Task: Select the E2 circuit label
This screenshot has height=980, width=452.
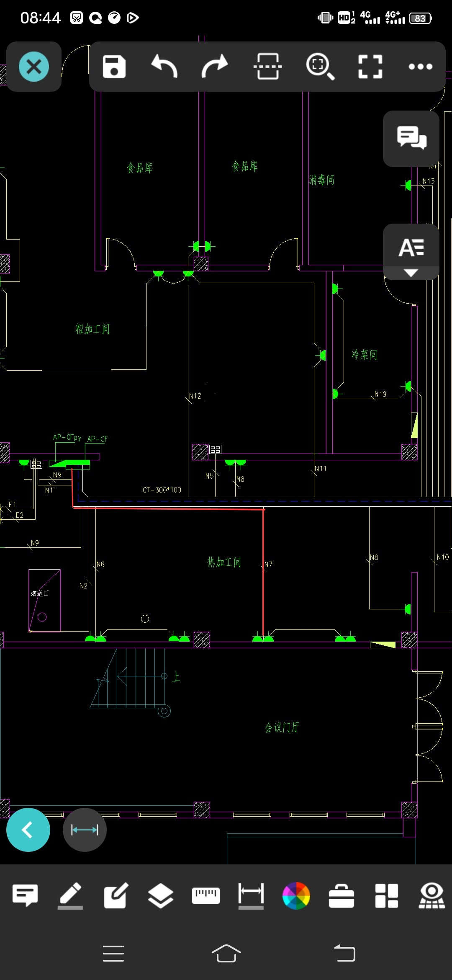Action: [x=20, y=515]
